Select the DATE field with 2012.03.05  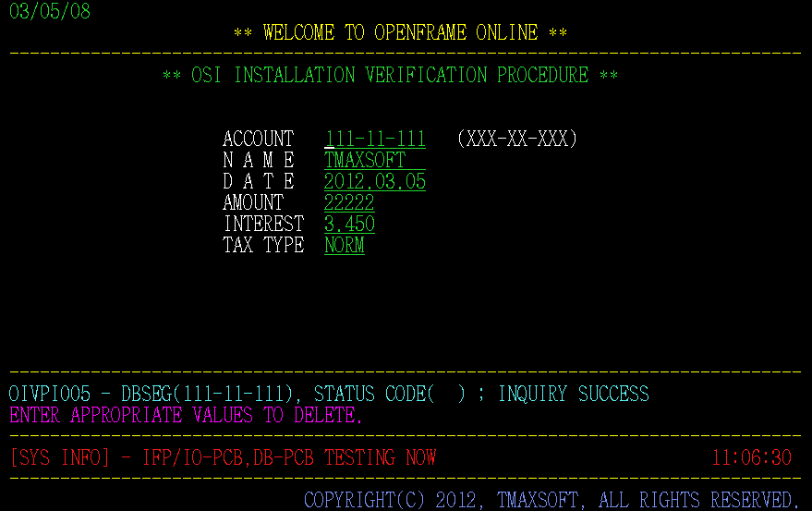click(375, 182)
